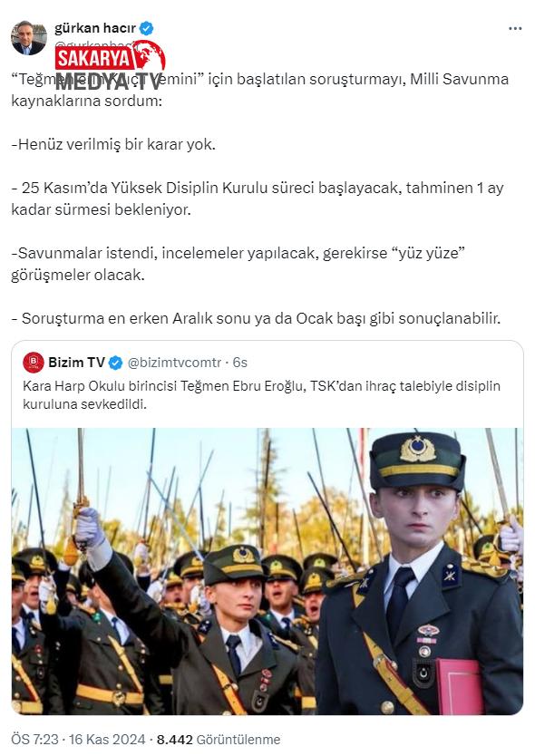Viewport: 535px width, 756px height.
Task: Click the opening line mentioning Milli Savunma
Action: tap(260, 90)
